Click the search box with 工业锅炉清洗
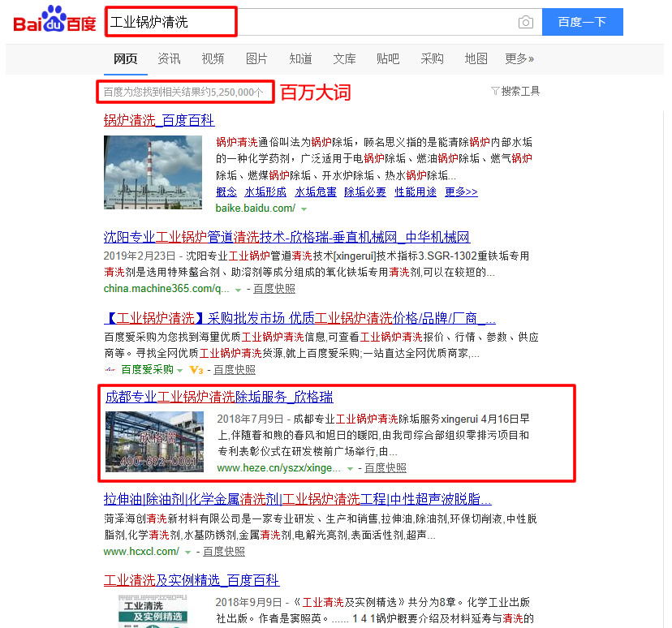 click(324, 22)
